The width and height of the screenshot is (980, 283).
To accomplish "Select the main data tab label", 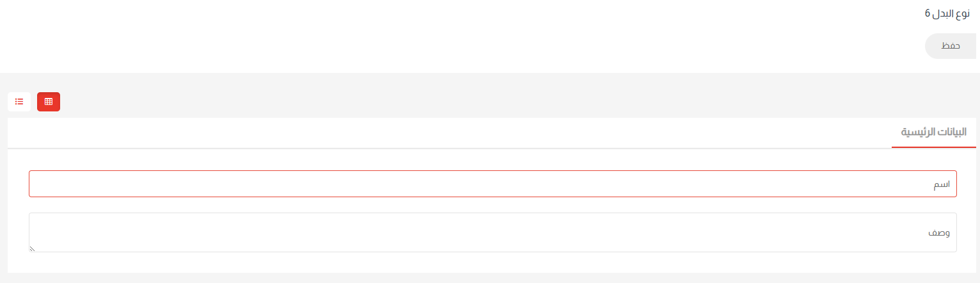I will click(x=933, y=133).
